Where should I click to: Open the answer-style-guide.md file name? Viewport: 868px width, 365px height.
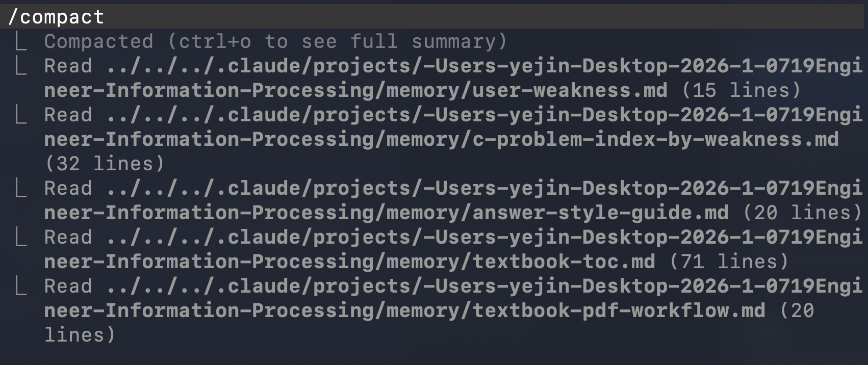point(601,213)
